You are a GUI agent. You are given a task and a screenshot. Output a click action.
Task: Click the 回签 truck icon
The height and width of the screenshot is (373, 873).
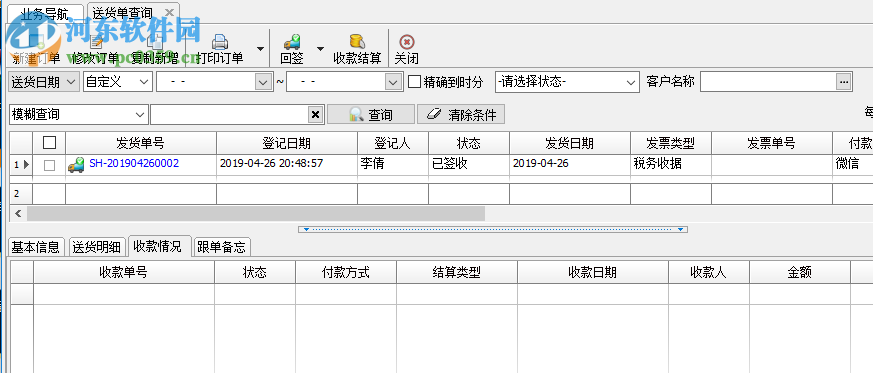pos(292,42)
